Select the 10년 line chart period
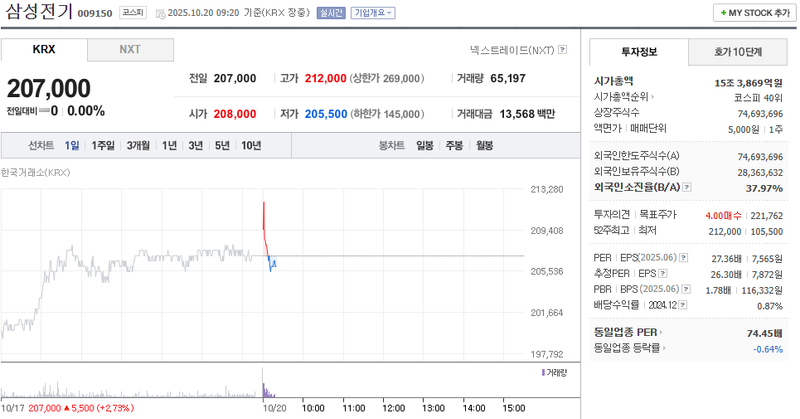Screen dimensions: 800x419 [251, 146]
